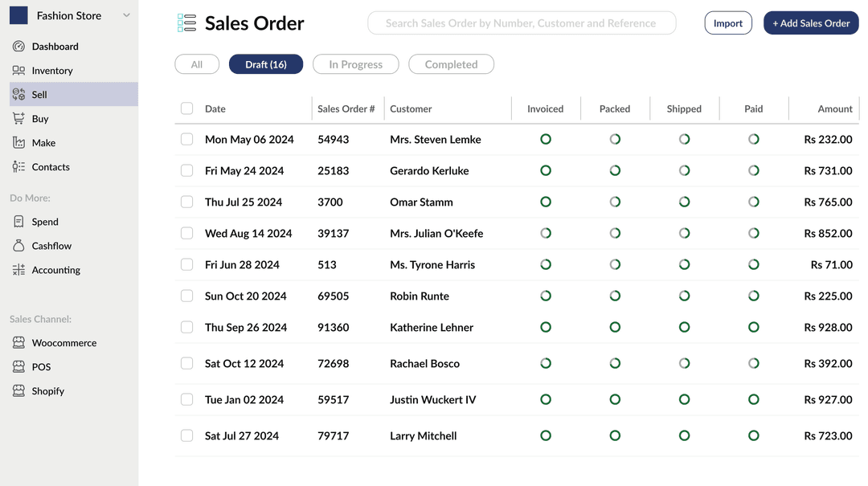Open the Buy cart icon
The width and height of the screenshot is (868, 486).
pos(18,119)
